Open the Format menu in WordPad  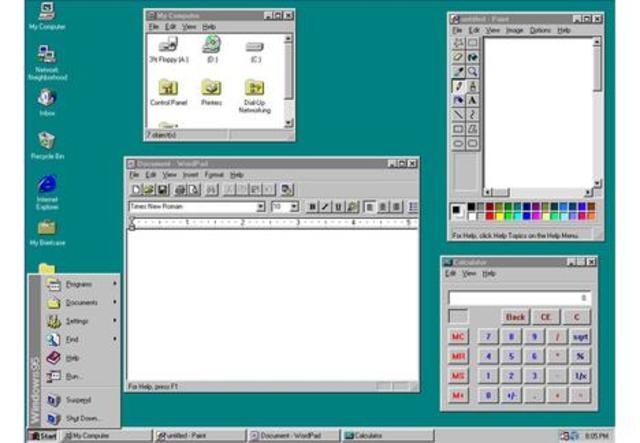point(214,175)
